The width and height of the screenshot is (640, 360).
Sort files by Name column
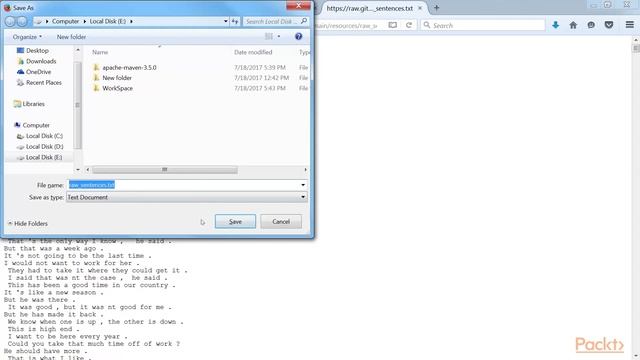tap(100, 52)
